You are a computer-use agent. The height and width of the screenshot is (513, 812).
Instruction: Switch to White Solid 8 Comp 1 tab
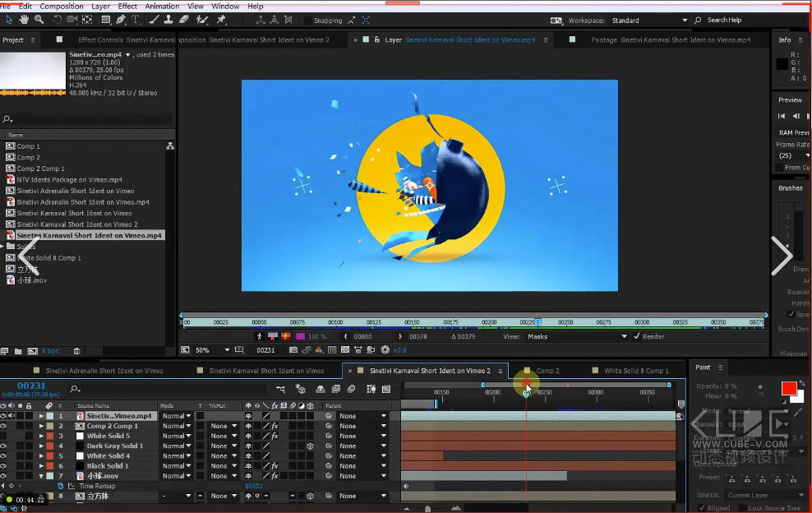click(636, 371)
